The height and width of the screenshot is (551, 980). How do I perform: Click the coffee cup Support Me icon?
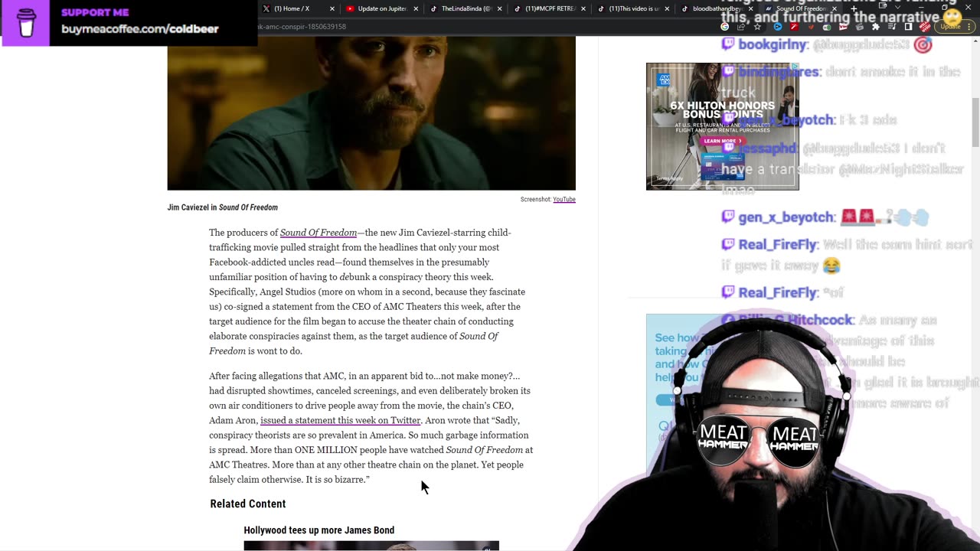(x=26, y=23)
